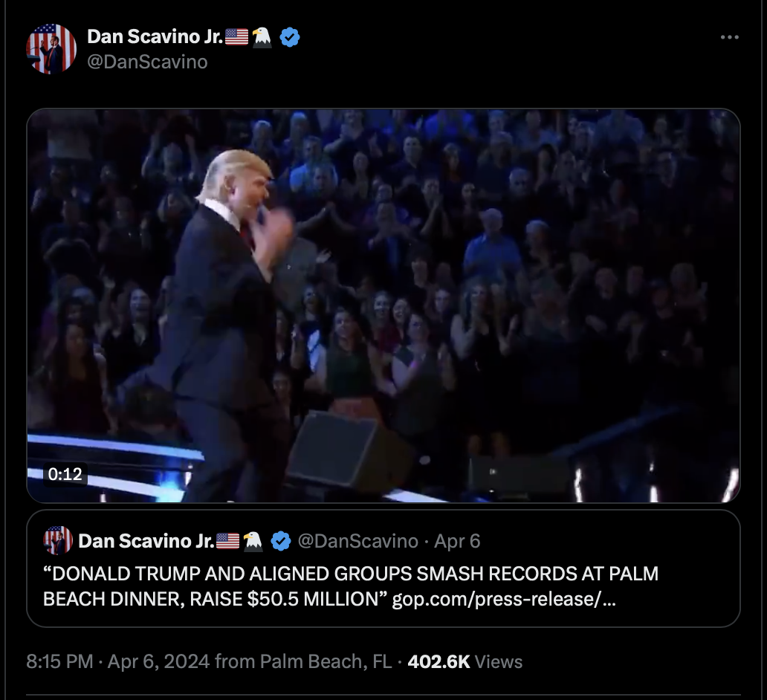Open Dan Scavino's main profile avatar
767x700 pixels.
point(51,49)
